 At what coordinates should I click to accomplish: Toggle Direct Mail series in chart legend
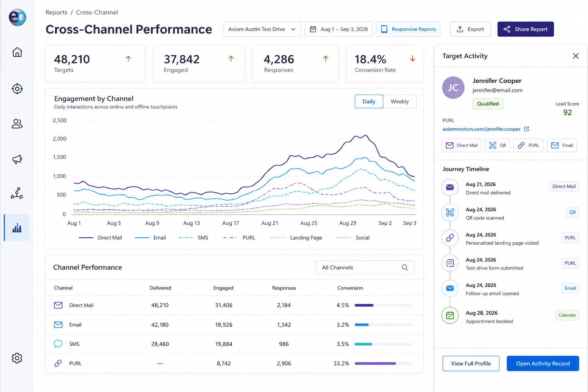[100, 238]
